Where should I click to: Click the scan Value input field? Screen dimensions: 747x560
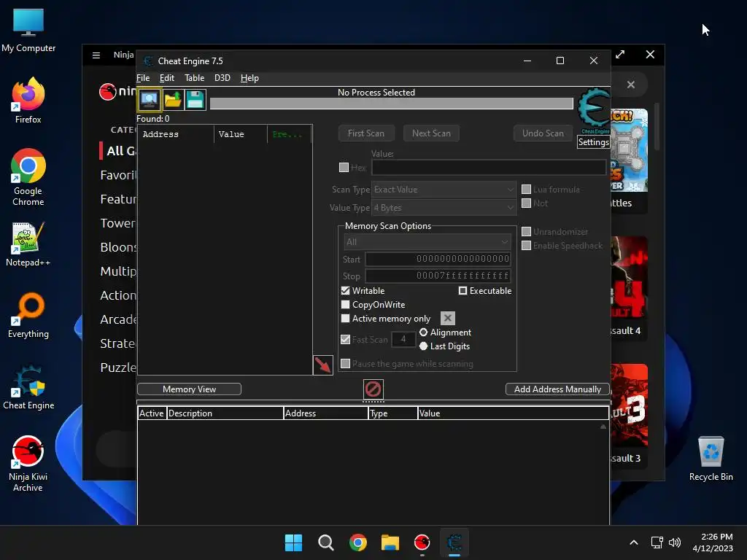pyautogui.click(x=489, y=167)
